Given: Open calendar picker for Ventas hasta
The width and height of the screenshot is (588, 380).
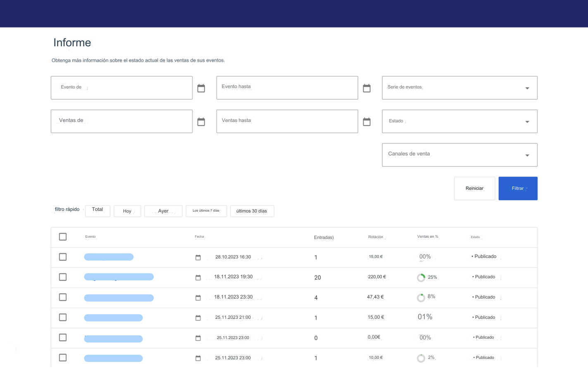Looking at the screenshot, I should pos(367,122).
